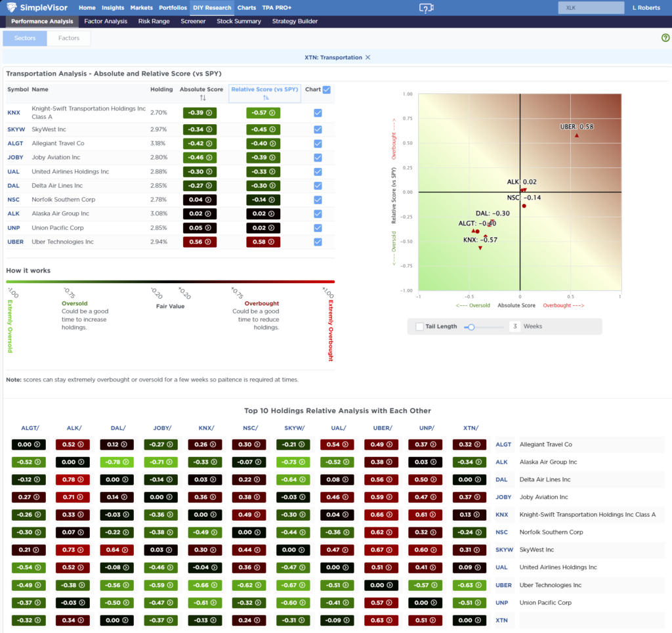Open the TPA PRO+ menu

click(276, 8)
